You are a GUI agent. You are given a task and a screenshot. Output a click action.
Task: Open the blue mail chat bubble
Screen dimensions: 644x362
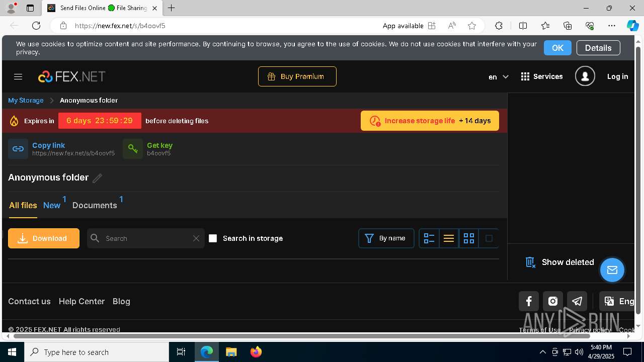pyautogui.click(x=612, y=270)
